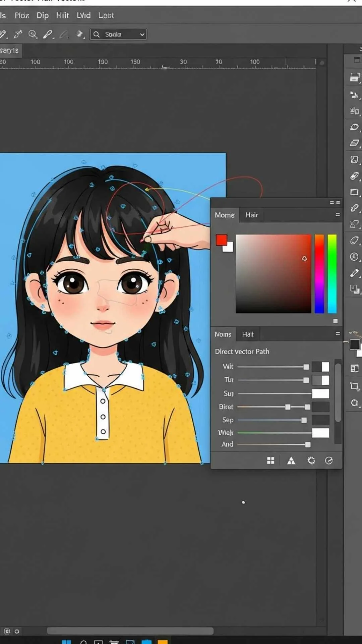Click the orange app icon in taskbar
This screenshot has width=362, height=644.
click(163, 642)
